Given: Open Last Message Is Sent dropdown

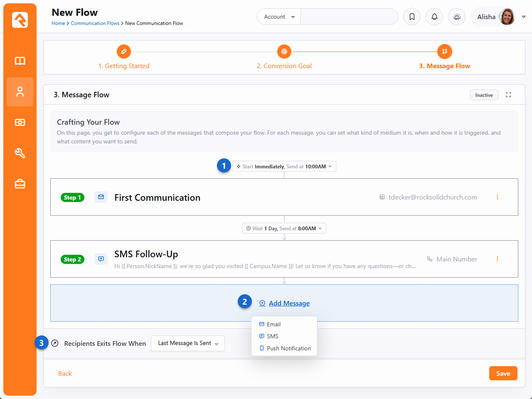Looking at the screenshot, I should coord(188,343).
